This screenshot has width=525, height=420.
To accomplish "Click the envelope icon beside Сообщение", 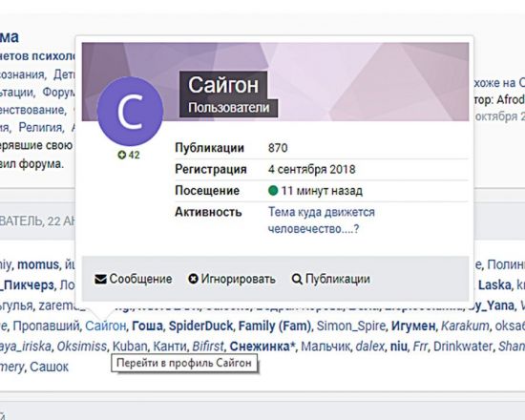I will point(100,279).
